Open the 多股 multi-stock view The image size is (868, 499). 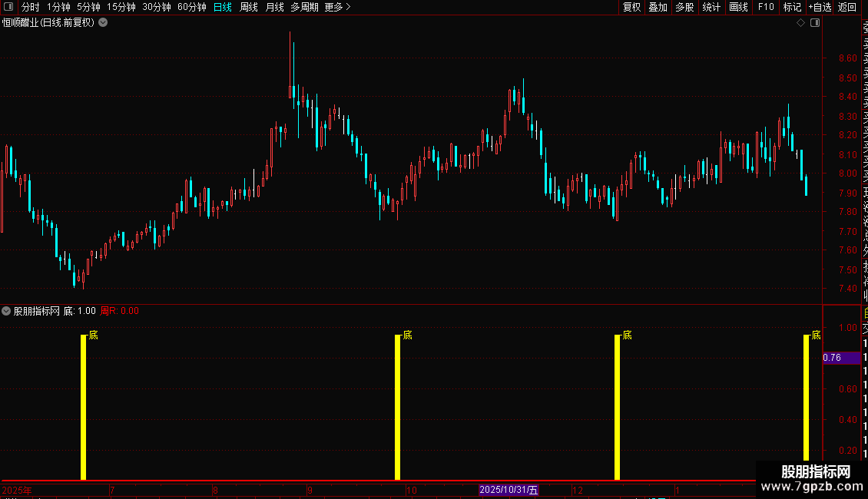684,7
